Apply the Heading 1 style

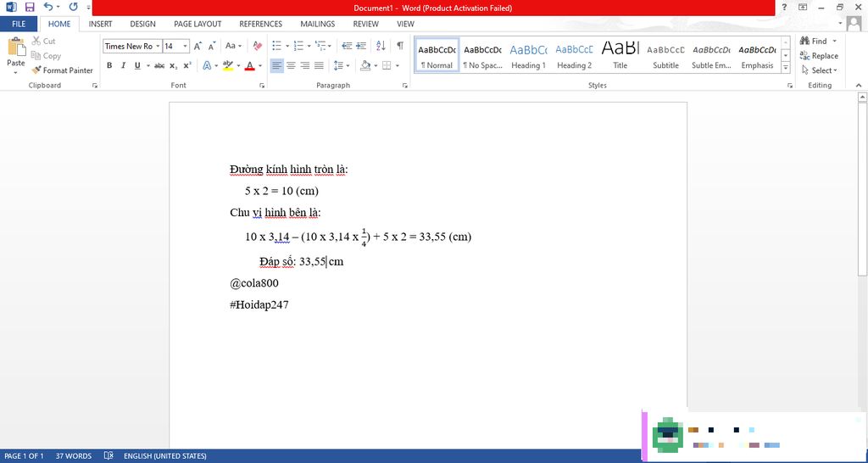(x=529, y=55)
